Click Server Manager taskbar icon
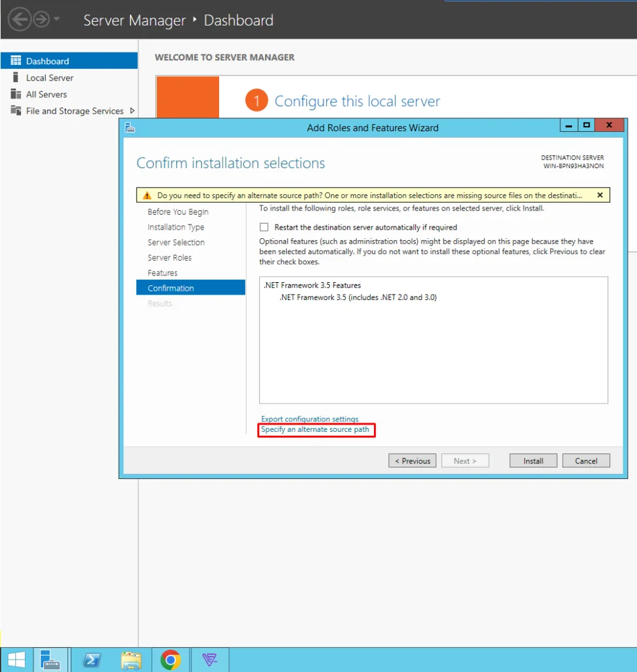Viewport: 637px width, 672px height. [51, 660]
